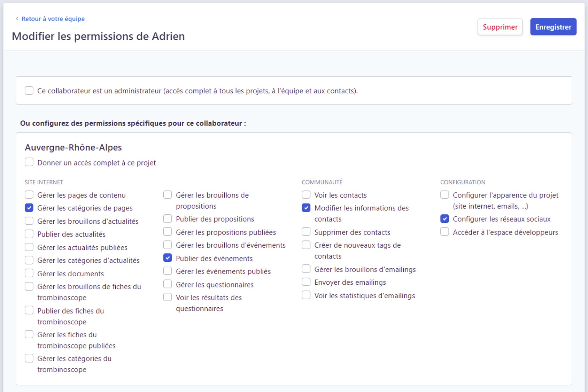Disable Modifier les informations des contacts
Screen dimensions: 588x392
pos(306,208)
